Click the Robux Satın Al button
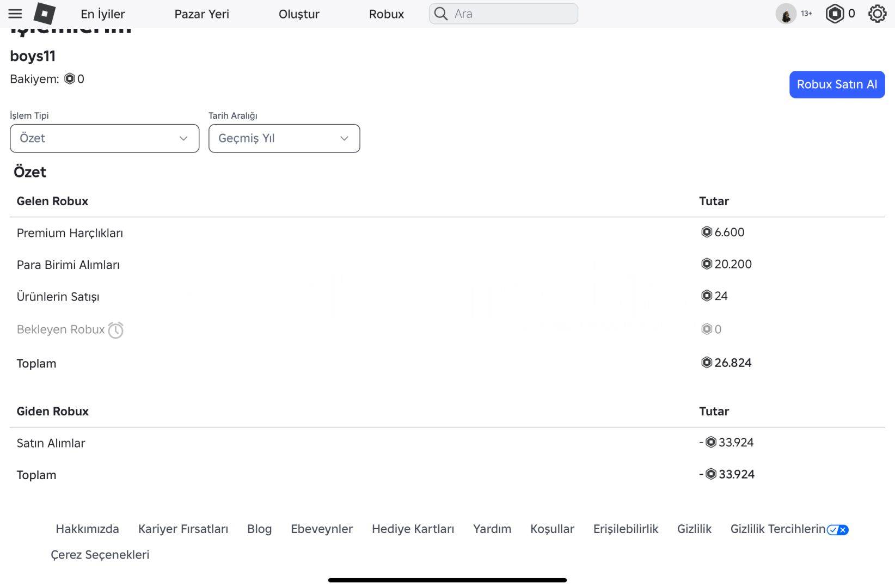This screenshot has height=588, width=895. coord(837,84)
